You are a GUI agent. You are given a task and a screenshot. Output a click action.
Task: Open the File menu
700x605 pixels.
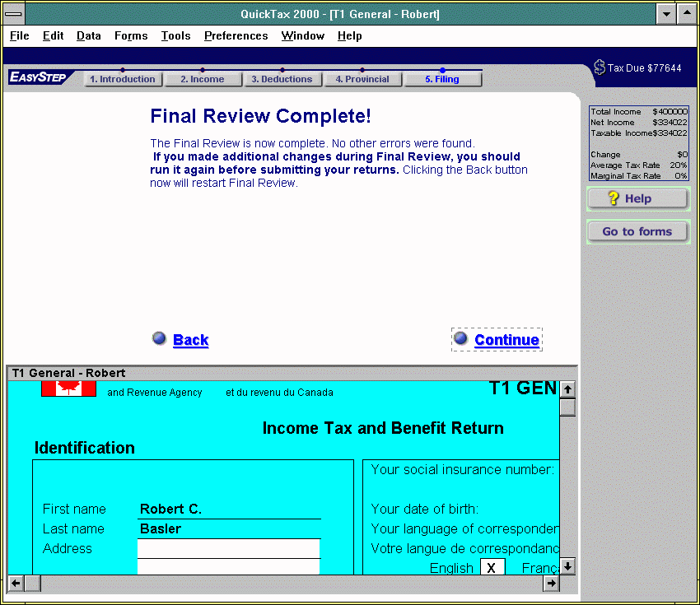(x=20, y=36)
